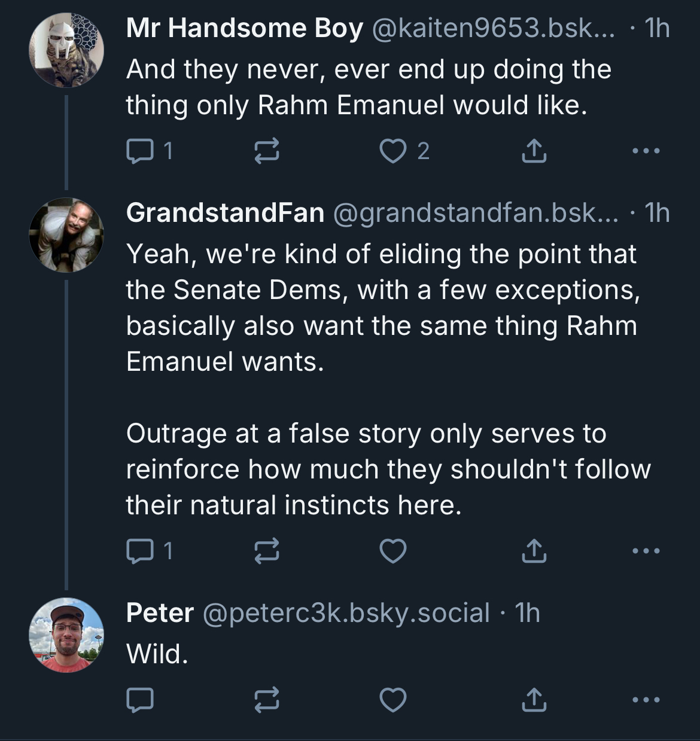Viewport: 700px width, 741px height.
Task: Open more options for Mr Handsome Boy's post
Action: click(x=647, y=151)
